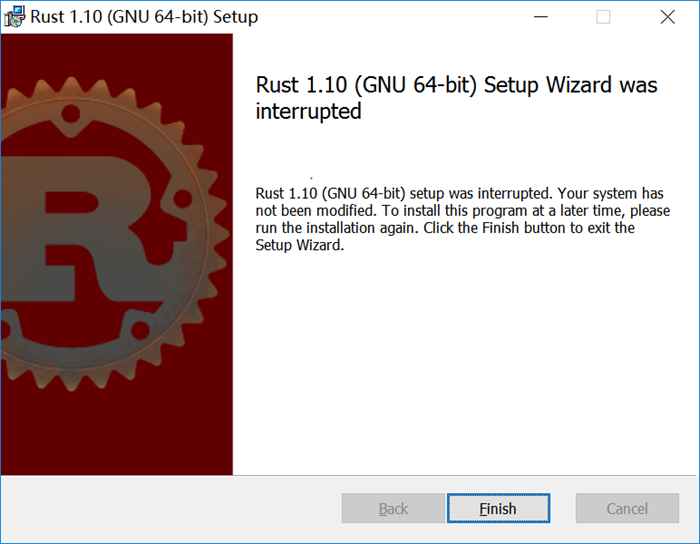
Task: Click the "Setup Wizard." text ending the paragraph
Action: tap(299, 246)
